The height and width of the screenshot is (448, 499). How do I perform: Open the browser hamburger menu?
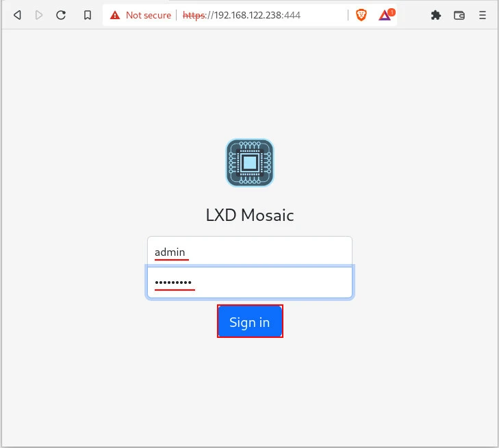click(483, 15)
